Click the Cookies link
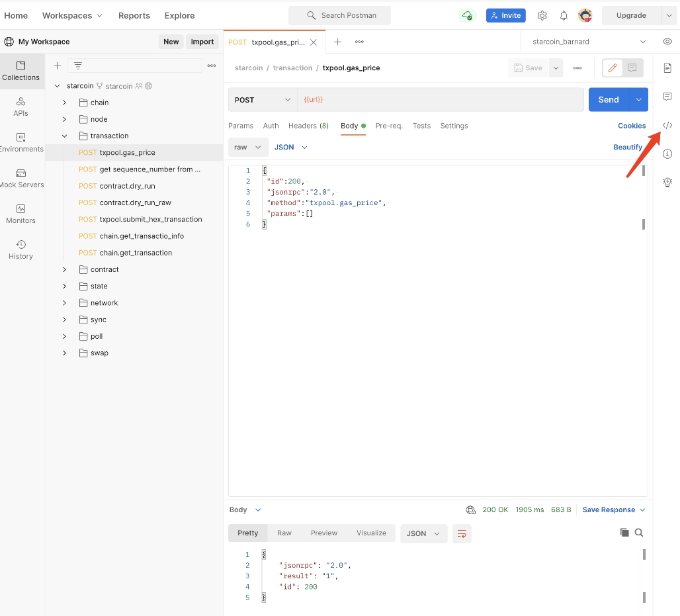 (632, 126)
